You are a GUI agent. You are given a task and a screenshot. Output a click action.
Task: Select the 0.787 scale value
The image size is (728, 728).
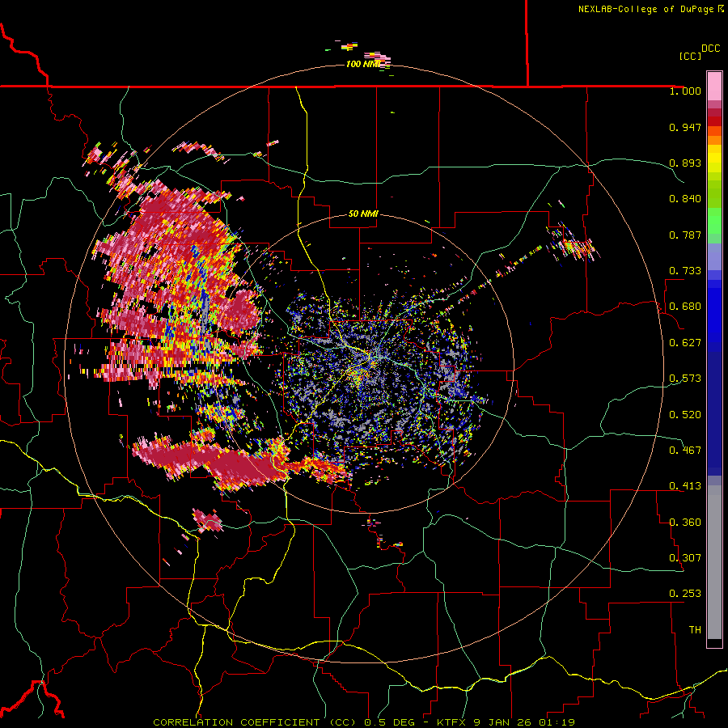[685, 235]
